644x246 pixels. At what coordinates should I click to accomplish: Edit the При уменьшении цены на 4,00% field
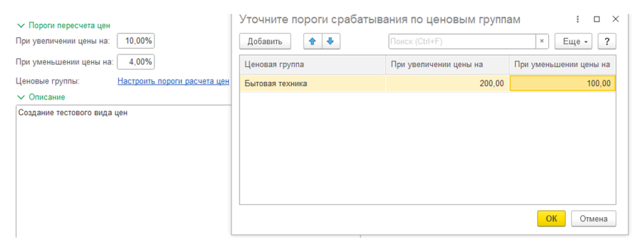136,62
